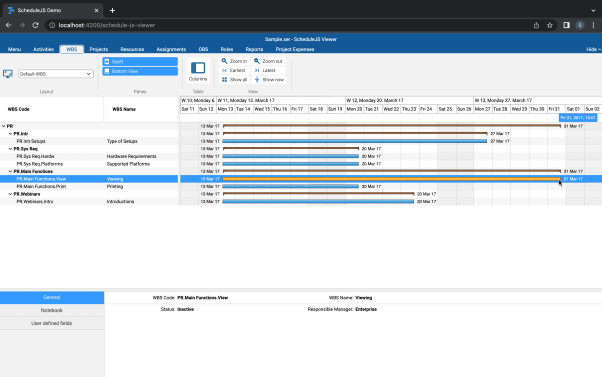Hide the ribbon with the Hide button
This screenshot has width=602, height=377.
(593, 49)
